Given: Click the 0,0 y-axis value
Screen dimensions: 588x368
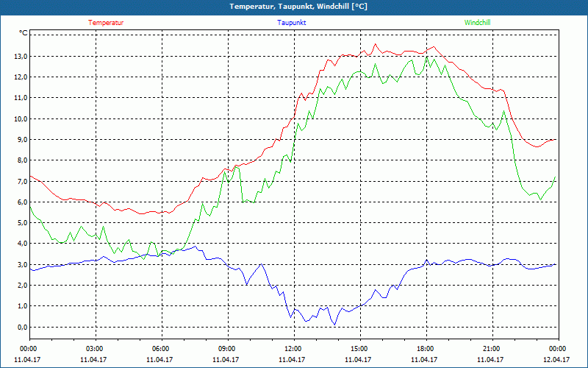Looking at the screenshot, I should click(23, 327).
